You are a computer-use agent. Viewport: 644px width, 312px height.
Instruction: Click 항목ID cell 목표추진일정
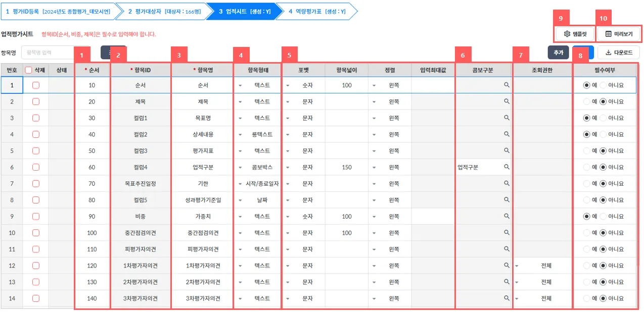tap(141, 184)
